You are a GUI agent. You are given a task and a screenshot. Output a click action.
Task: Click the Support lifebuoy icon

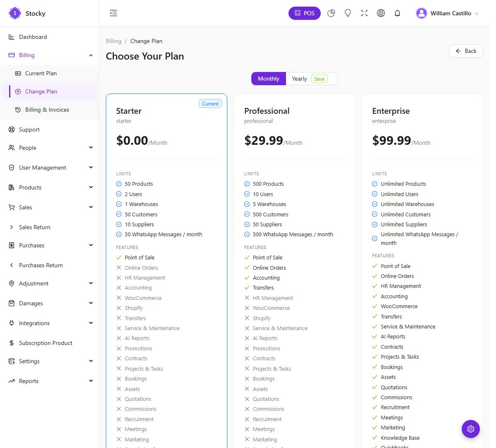[x=12, y=129]
